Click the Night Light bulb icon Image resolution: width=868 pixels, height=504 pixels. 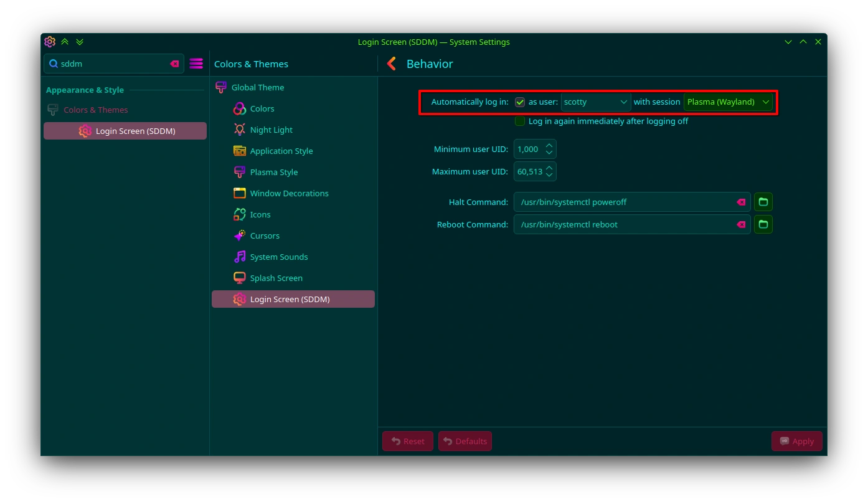pos(240,130)
